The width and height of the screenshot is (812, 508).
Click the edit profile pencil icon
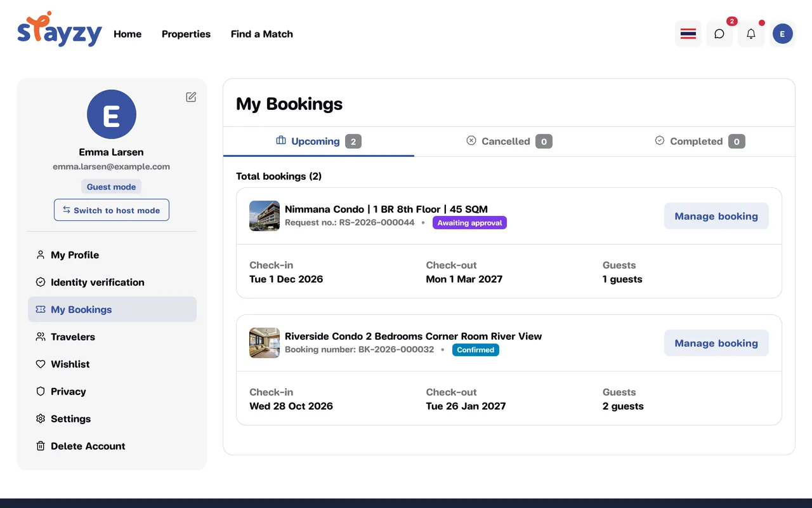pyautogui.click(x=191, y=97)
